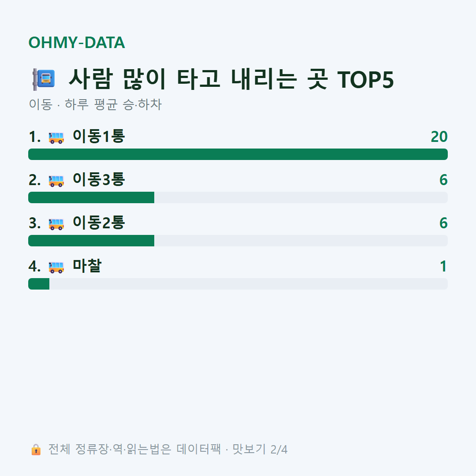Click the bus icon next to 마찰
476x476 pixels.
pos(56,267)
